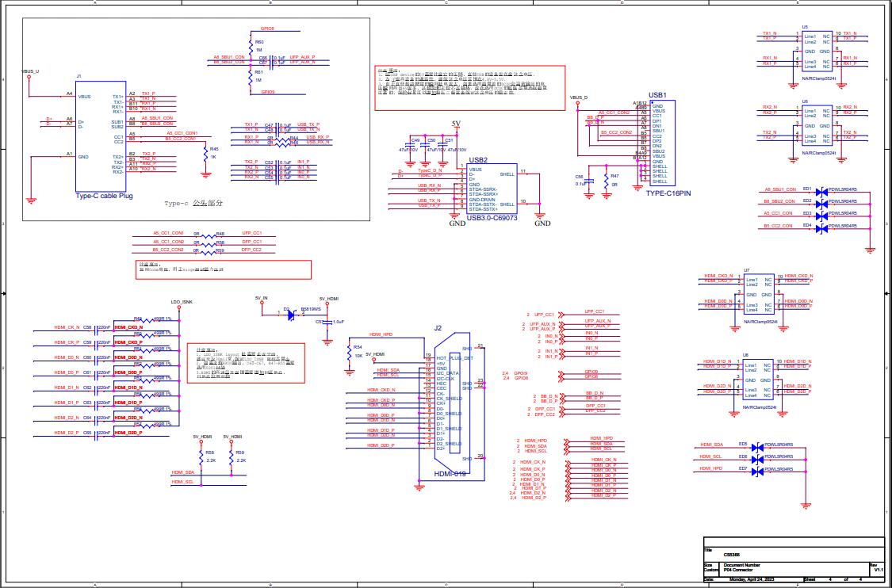Click the DFP_CC2 label beside 0R resistor
This screenshot has height=588, width=892.
(x=251, y=250)
